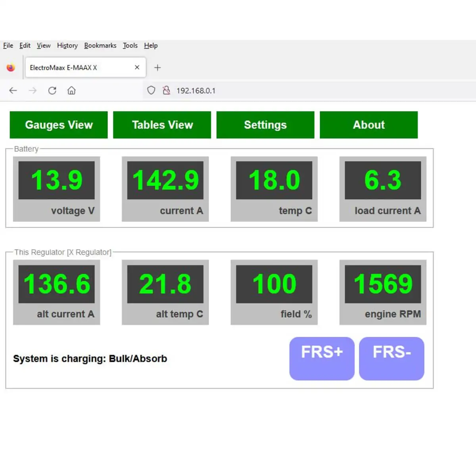Click the 'field %' label

click(296, 314)
